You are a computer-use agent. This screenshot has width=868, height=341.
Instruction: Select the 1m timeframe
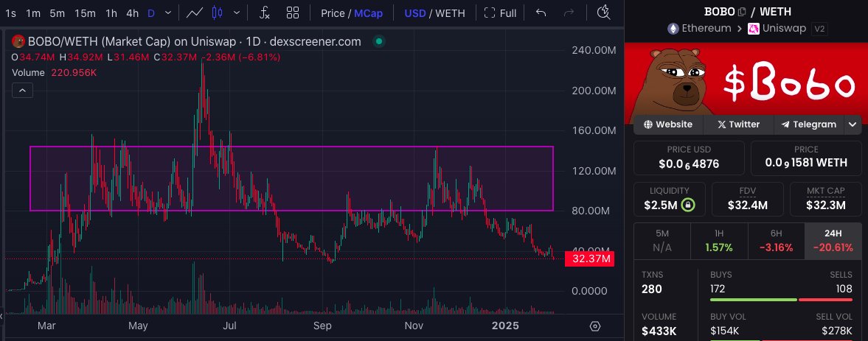tap(33, 13)
